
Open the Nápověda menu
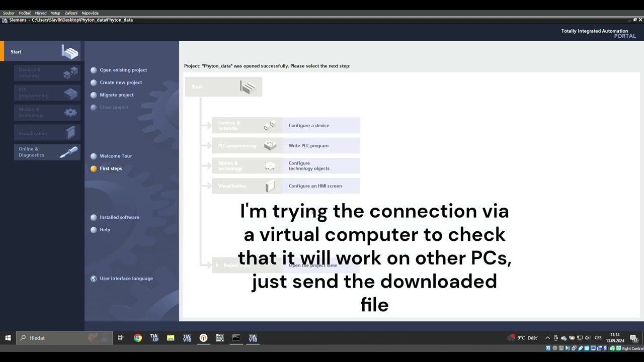pyautogui.click(x=90, y=13)
